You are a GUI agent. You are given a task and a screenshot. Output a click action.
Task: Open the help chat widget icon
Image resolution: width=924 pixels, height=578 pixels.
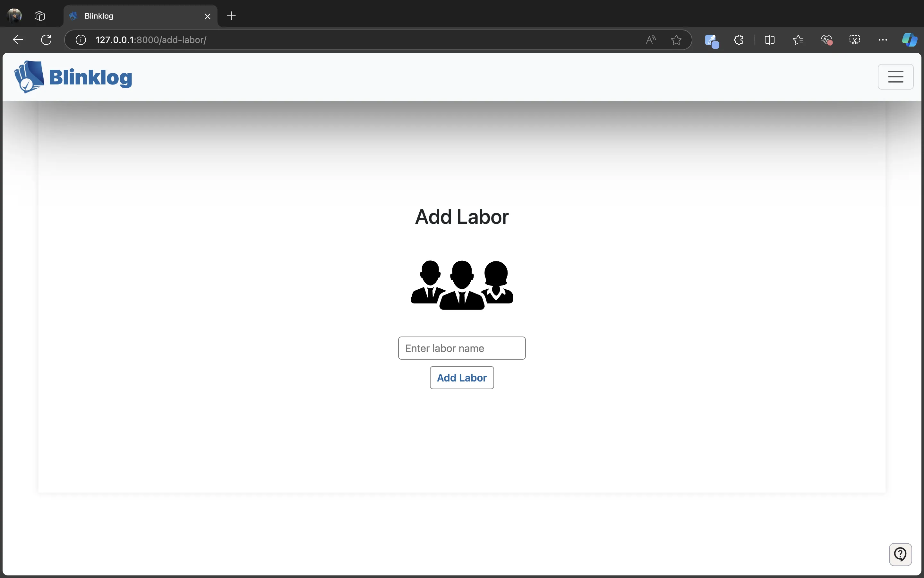click(900, 554)
